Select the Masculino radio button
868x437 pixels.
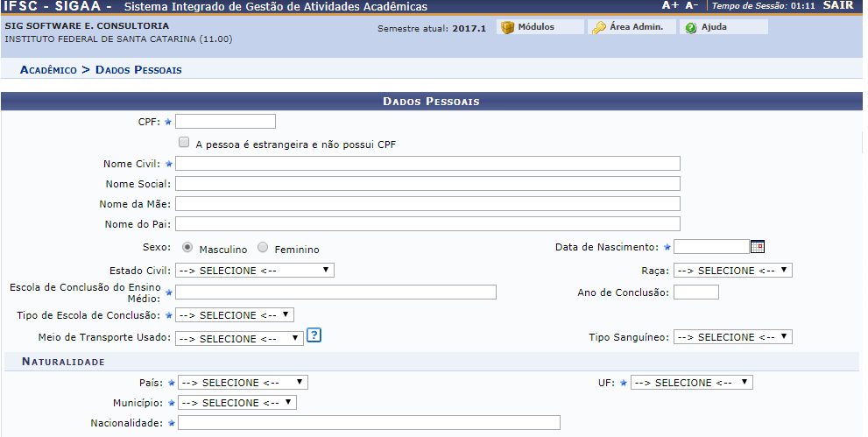[x=187, y=248]
